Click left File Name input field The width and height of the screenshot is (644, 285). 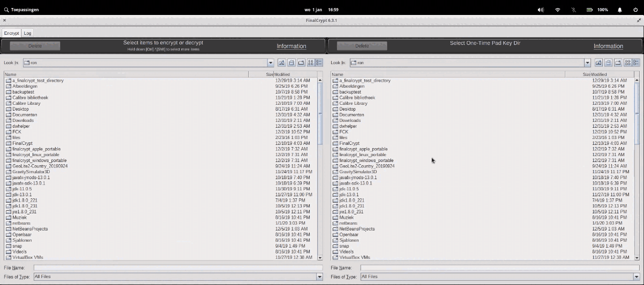click(x=178, y=267)
